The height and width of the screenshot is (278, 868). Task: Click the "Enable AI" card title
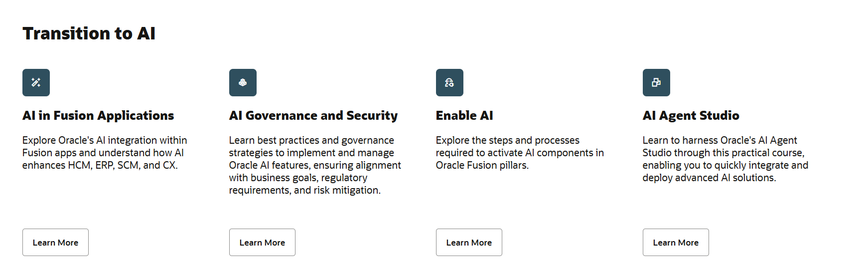click(464, 116)
